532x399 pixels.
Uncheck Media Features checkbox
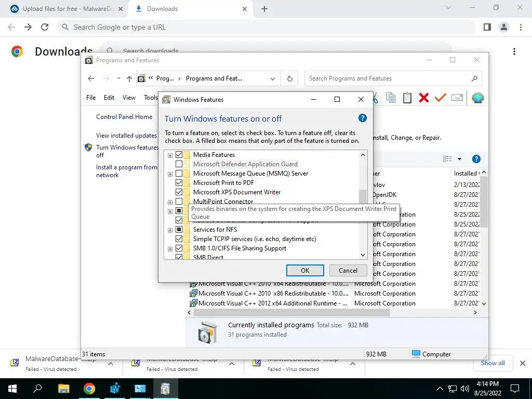tap(179, 155)
